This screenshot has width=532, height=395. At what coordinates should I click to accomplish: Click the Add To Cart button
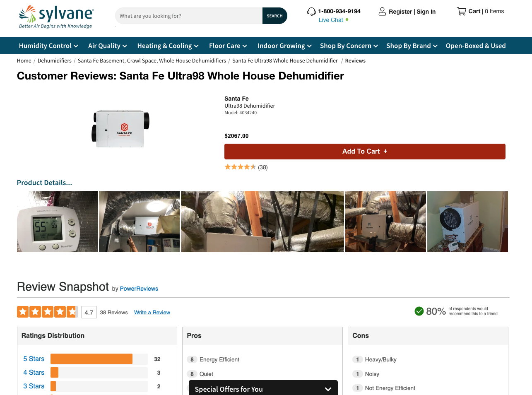[365, 152]
